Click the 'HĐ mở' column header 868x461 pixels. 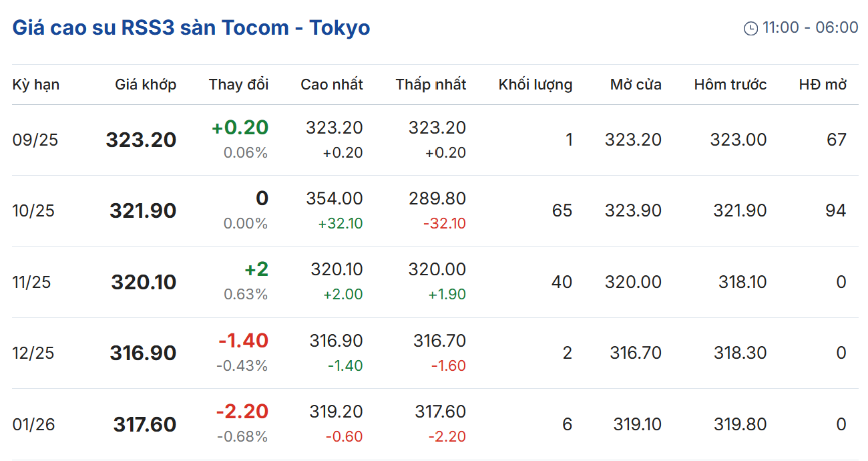point(823,85)
